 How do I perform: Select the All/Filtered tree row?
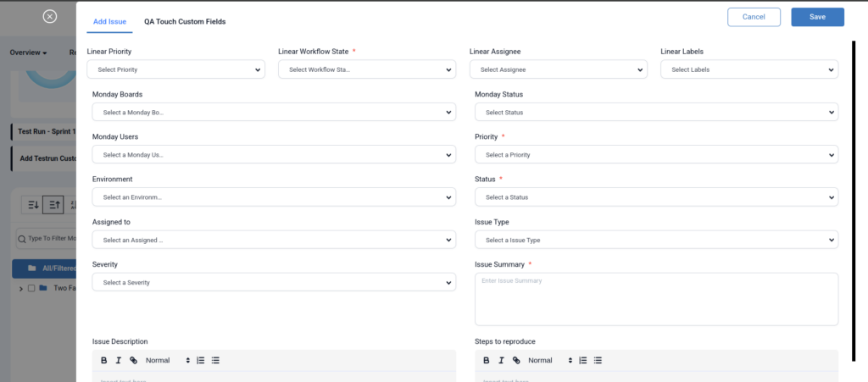point(44,269)
